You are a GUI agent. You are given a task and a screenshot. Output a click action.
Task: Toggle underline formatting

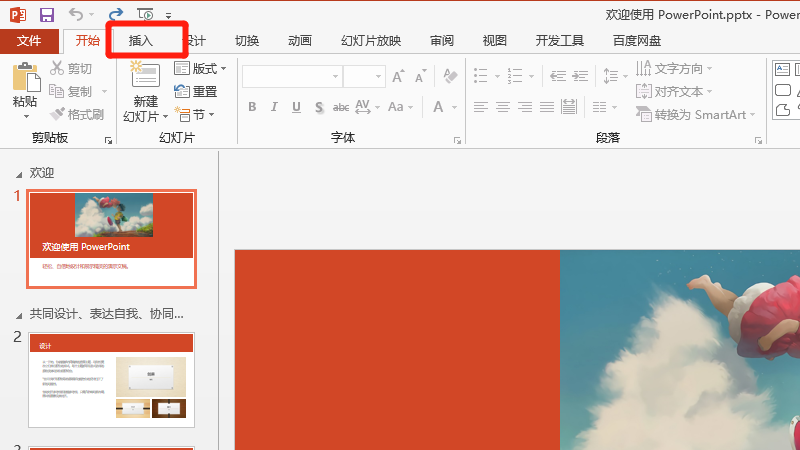point(296,107)
